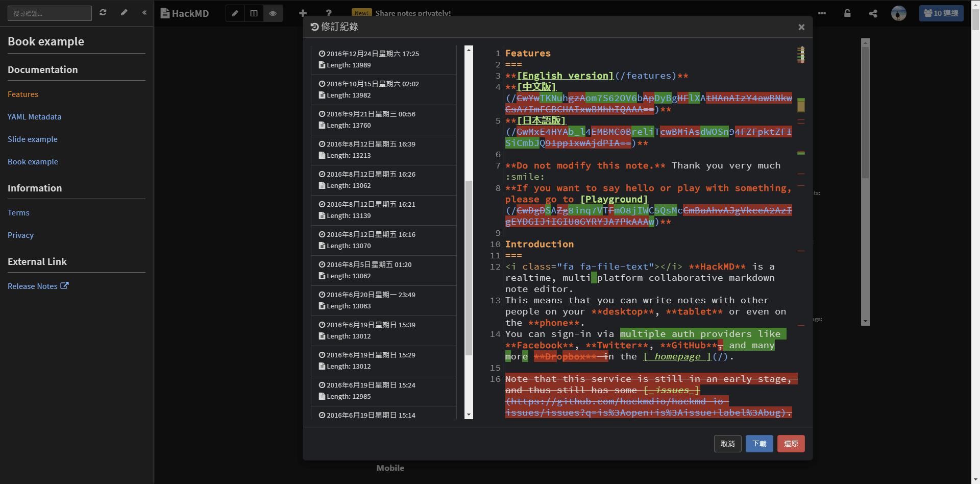Click 取消 cancel button

point(727,444)
